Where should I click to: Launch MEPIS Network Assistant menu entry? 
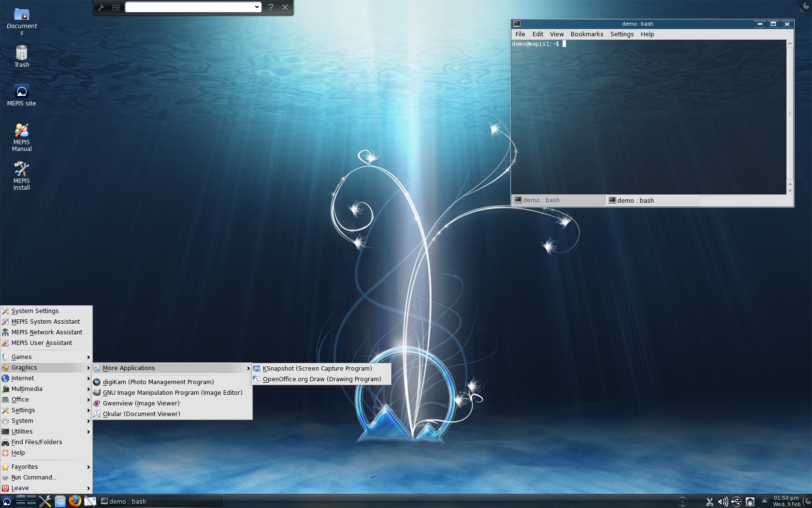coord(46,332)
